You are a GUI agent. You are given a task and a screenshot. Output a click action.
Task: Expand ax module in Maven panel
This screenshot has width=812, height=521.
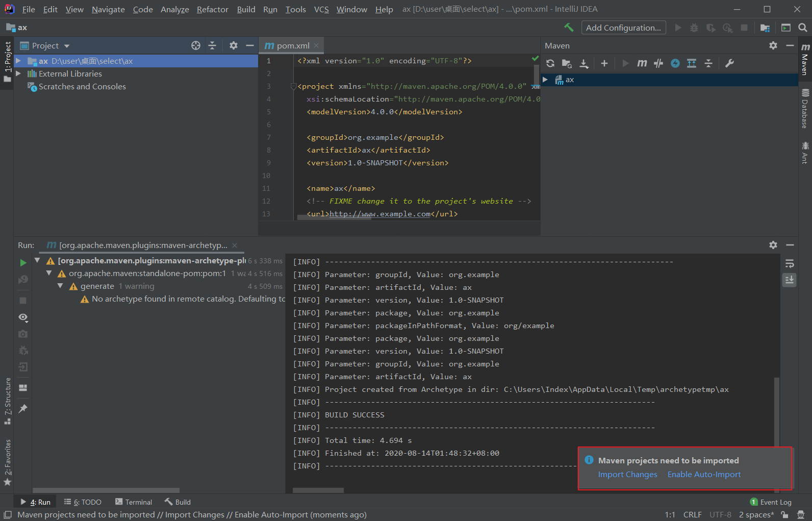[x=545, y=80]
